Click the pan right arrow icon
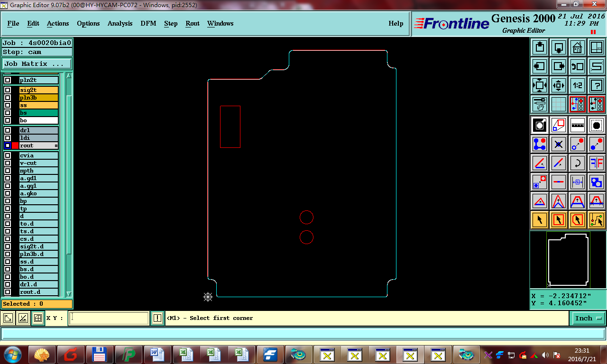Image resolution: width=607 pixels, height=364 pixels. pyautogui.click(x=559, y=66)
